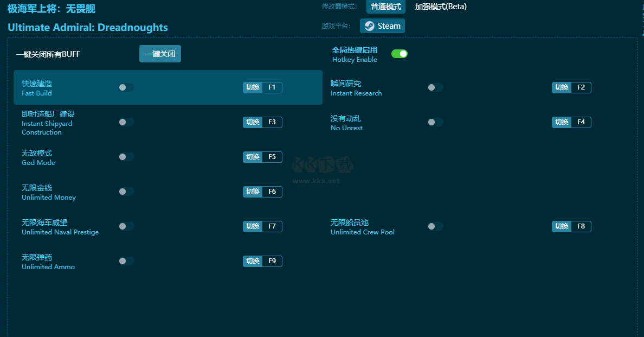Click the 切换 button for F5 hotkey

[253, 157]
